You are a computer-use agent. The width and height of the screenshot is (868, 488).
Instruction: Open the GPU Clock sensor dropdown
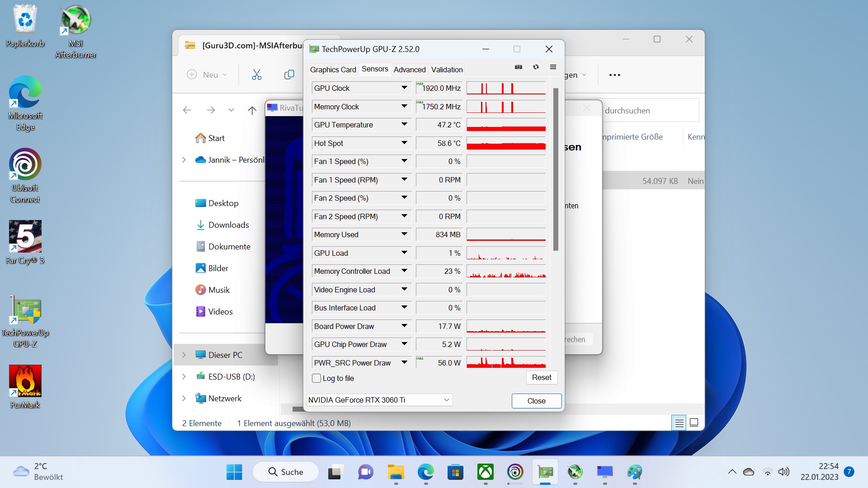click(404, 88)
